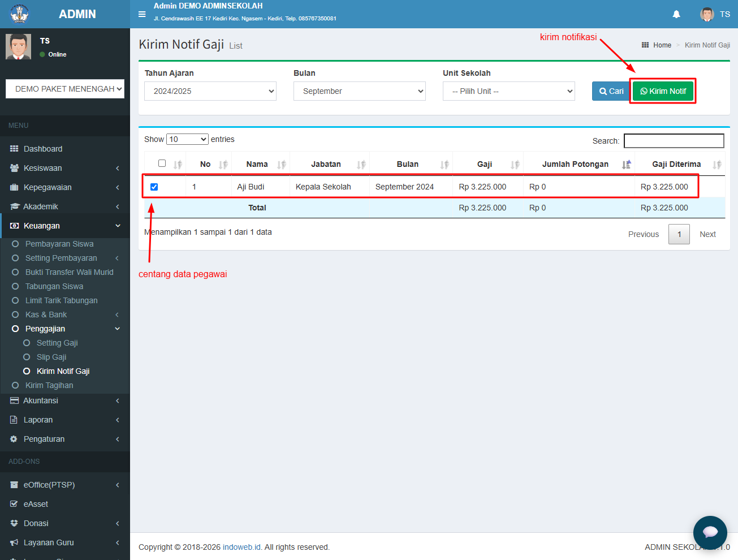This screenshot has width=738, height=560.
Task: Focus the table Search input field
Action: tap(674, 141)
